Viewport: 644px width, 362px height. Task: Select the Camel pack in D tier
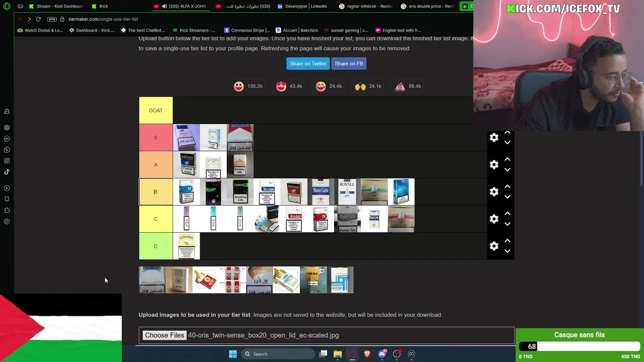click(186, 246)
